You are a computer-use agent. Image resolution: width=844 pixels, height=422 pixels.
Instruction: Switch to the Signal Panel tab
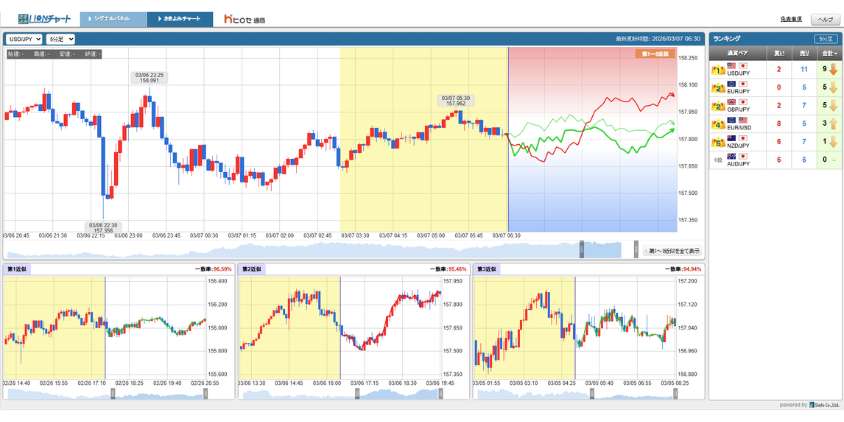point(113,19)
